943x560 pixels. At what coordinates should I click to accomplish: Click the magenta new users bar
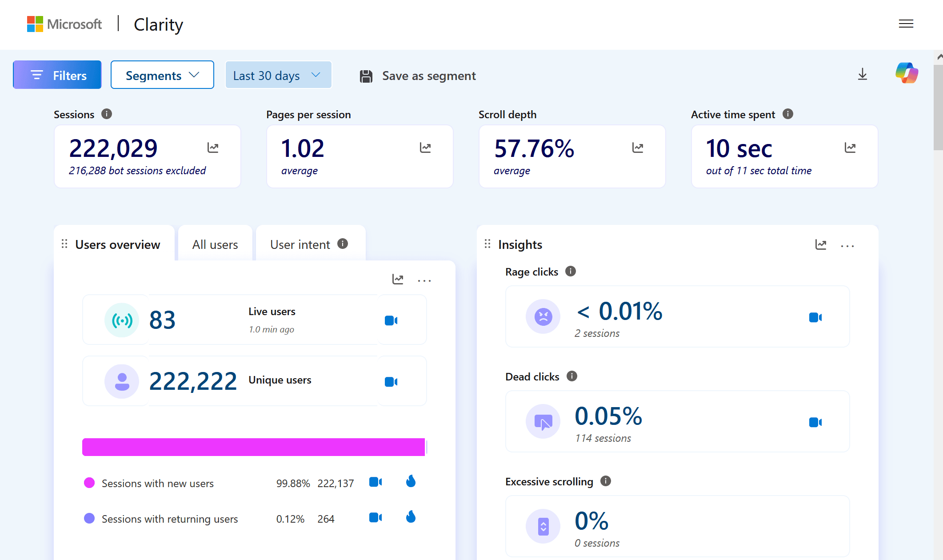253,447
